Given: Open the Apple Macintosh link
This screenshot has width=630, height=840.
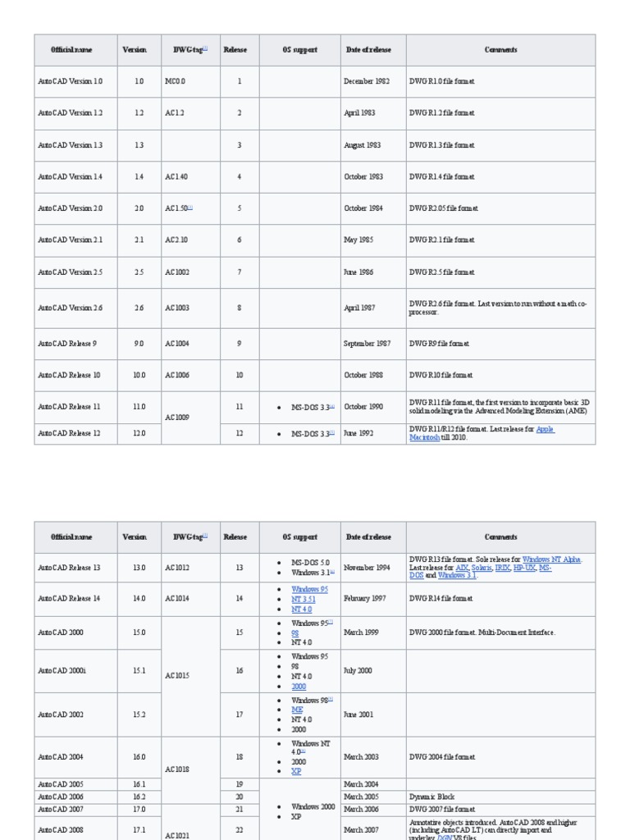Looking at the screenshot, I should coord(545,429).
